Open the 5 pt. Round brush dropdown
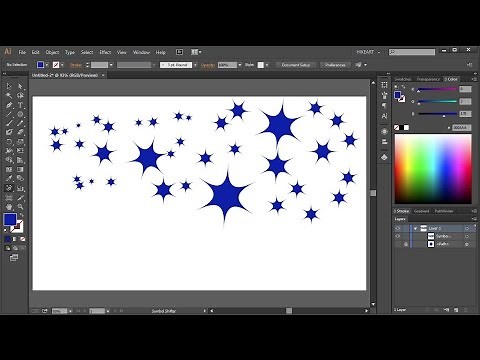 [x=195, y=65]
